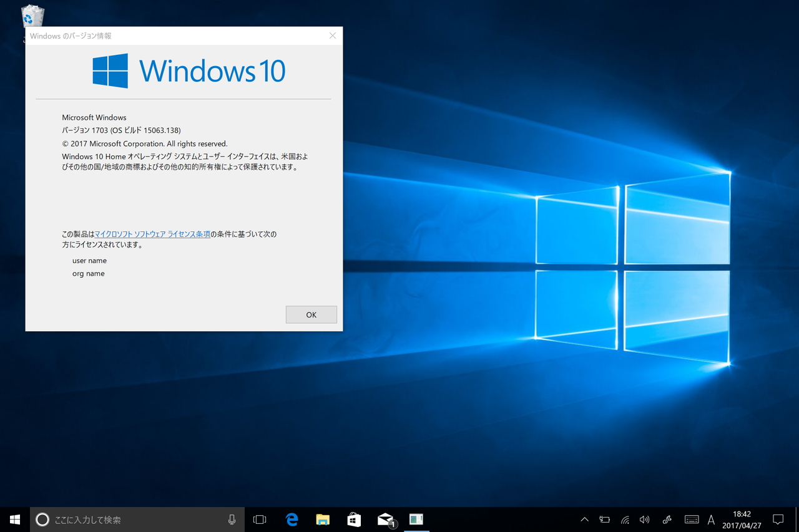The width and height of the screenshot is (799, 532).
Task: Open the Mail app with unread notification
Action: (385, 519)
